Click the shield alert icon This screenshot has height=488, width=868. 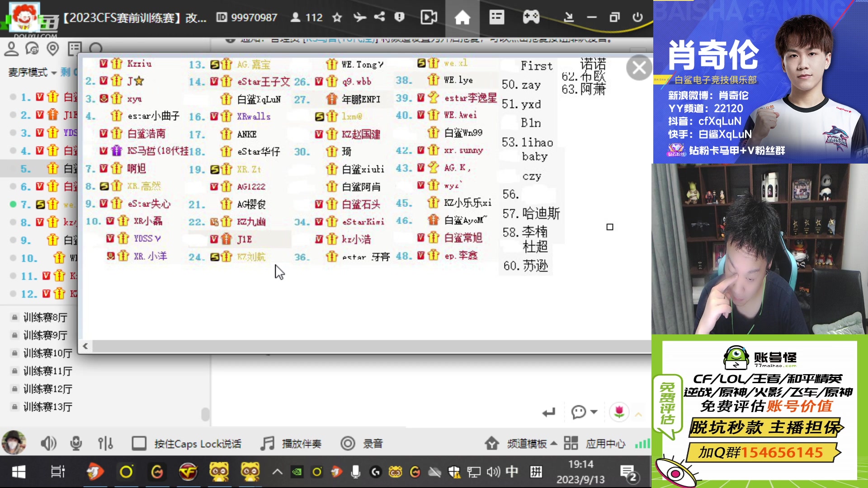pyautogui.click(x=399, y=17)
